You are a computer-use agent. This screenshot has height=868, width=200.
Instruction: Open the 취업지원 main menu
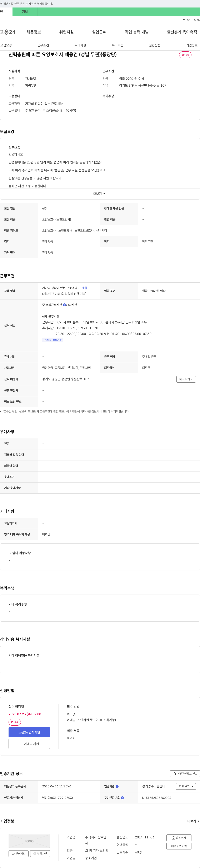pyautogui.click(x=66, y=32)
